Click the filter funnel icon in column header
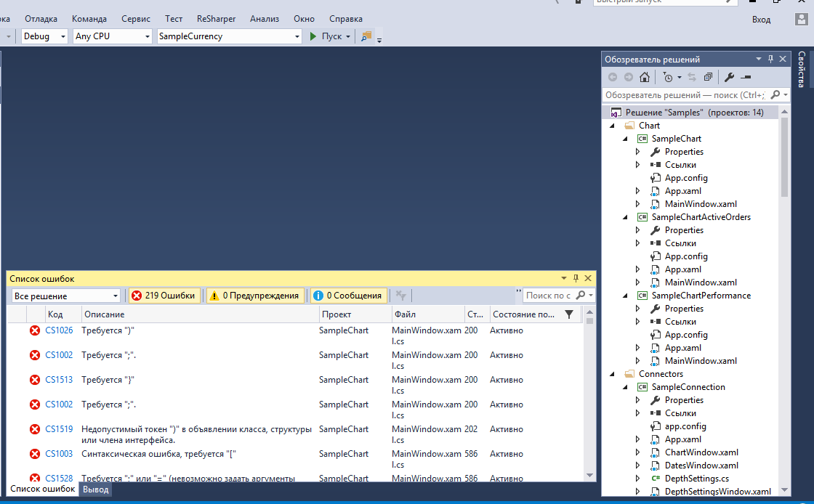 coord(568,314)
